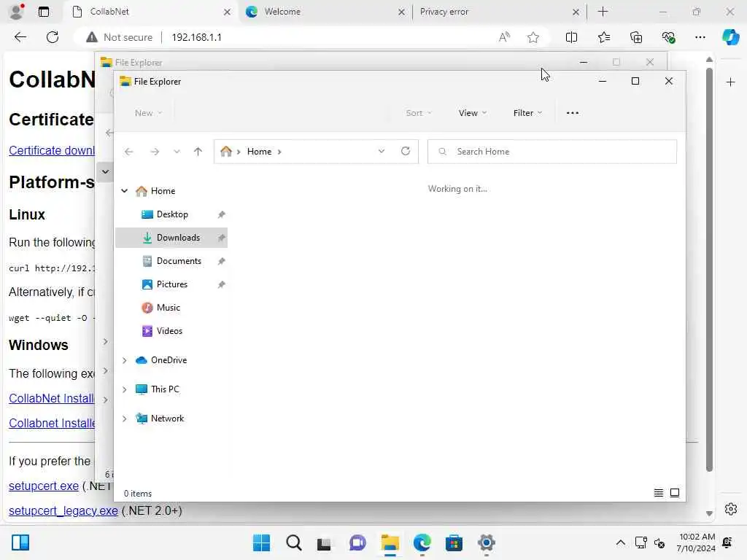Open the Filter dropdown menu
Screen dimensions: 747x560
point(527,113)
